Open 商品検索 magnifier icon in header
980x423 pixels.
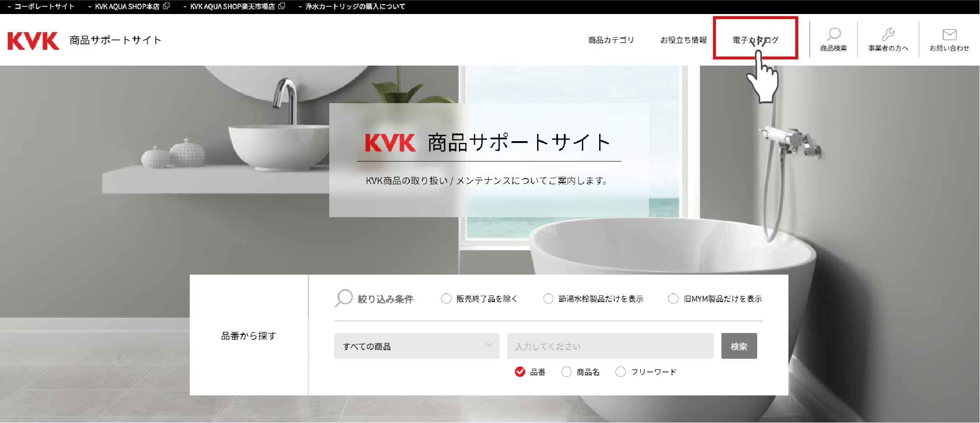[833, 34]
